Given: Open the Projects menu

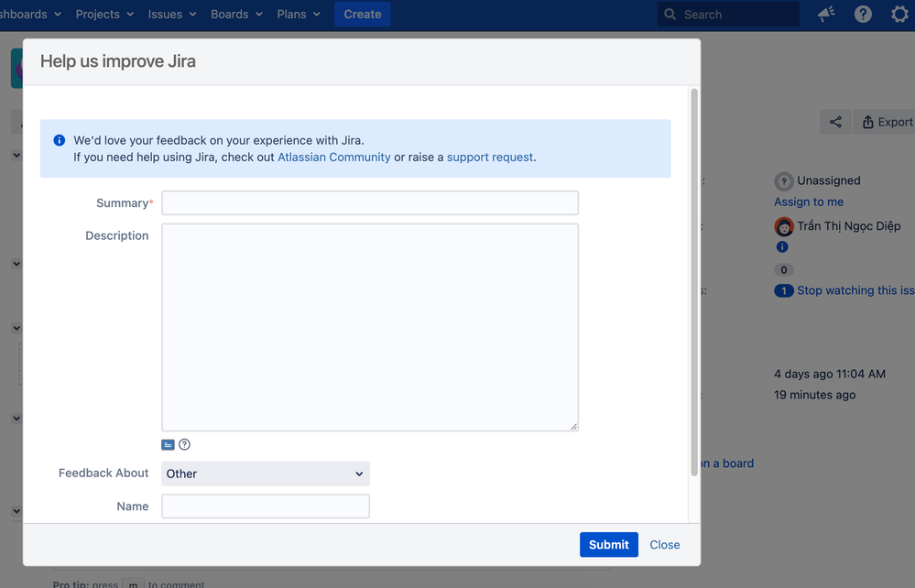Looking at the screenshot, I should pyautogui.click(x=104, y=14).
